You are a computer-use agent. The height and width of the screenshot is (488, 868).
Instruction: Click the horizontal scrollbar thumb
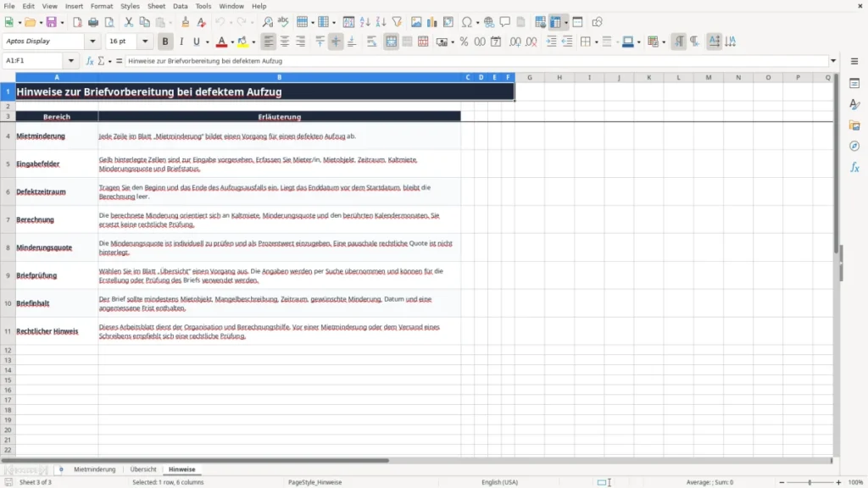(x=195, y=460)
